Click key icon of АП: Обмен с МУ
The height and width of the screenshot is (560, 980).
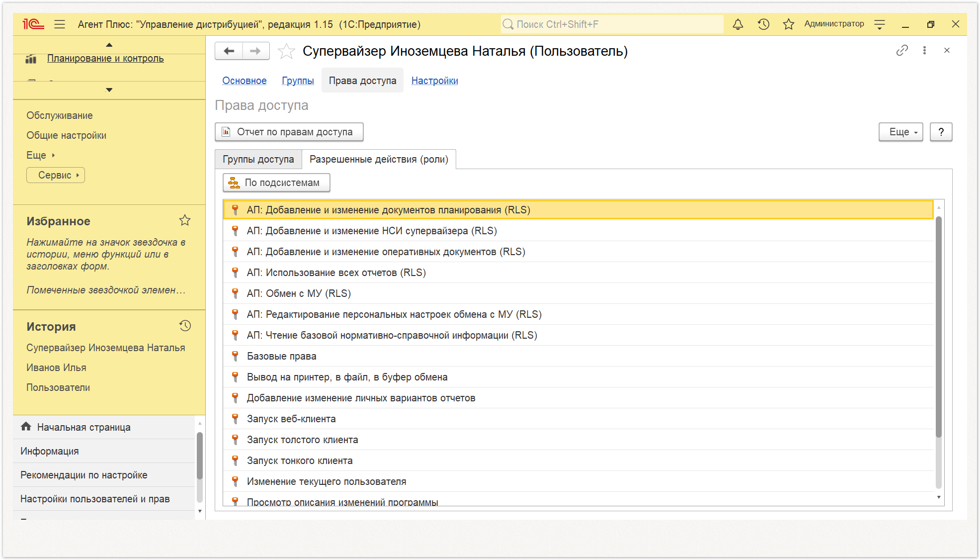(x=236, y=293)
